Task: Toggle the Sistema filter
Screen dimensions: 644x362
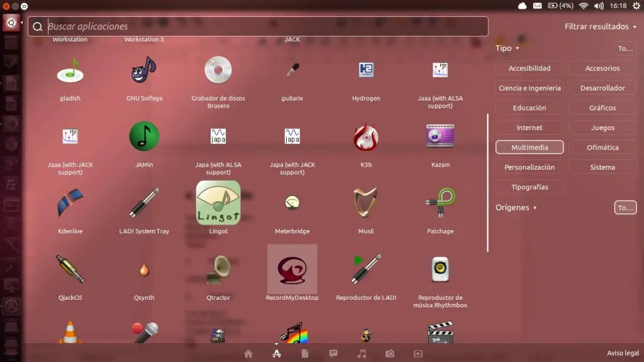Action: click(602, 167)
